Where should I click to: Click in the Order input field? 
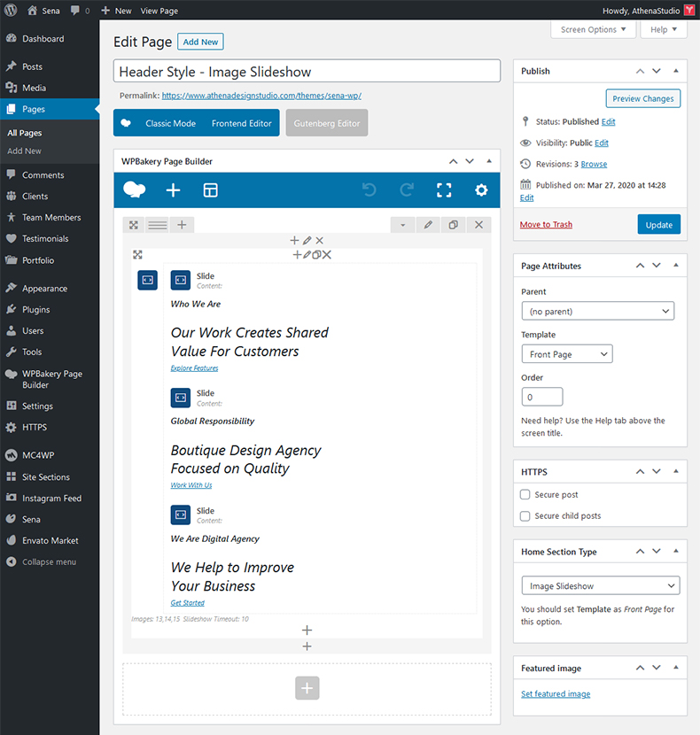point(542,397)
